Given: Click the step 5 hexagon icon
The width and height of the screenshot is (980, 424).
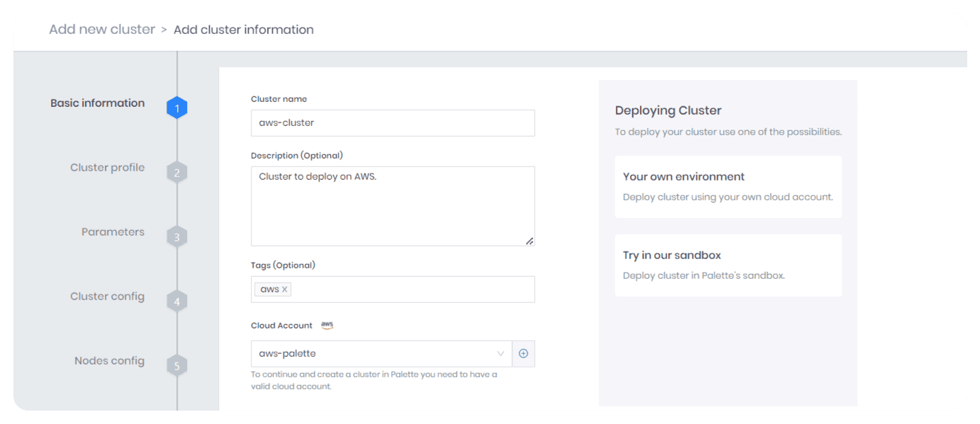Looking at the screenshot, I should [177, 366].
